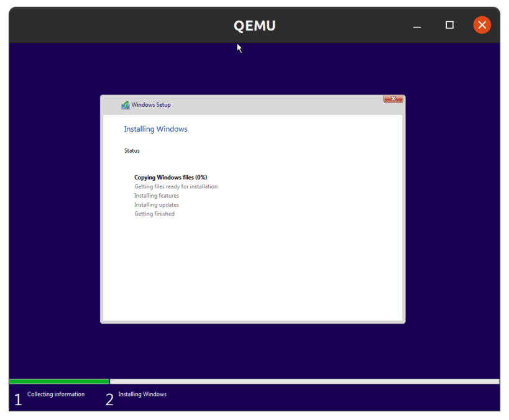Click Installing Windows stage label at bottom
Image resolution: width=509 pixels, height=420 pixels.
click(x=142, y=394)
